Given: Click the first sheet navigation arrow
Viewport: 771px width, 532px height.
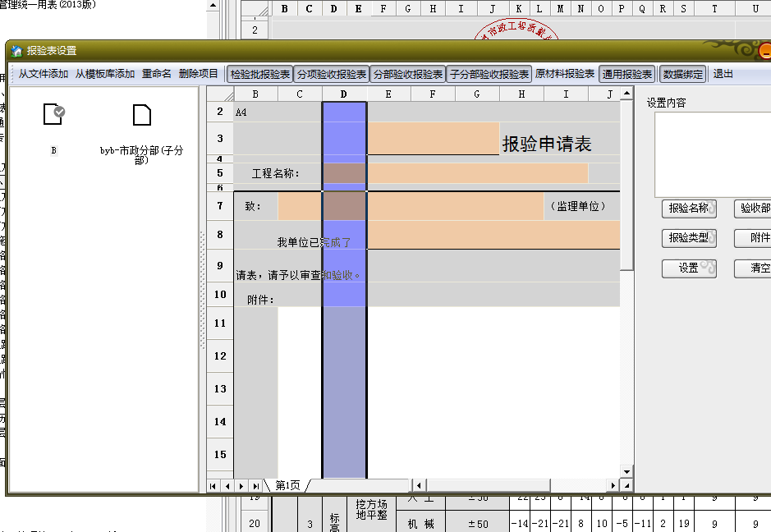Looking at the screenshot, I should click(x=213, y=486).
